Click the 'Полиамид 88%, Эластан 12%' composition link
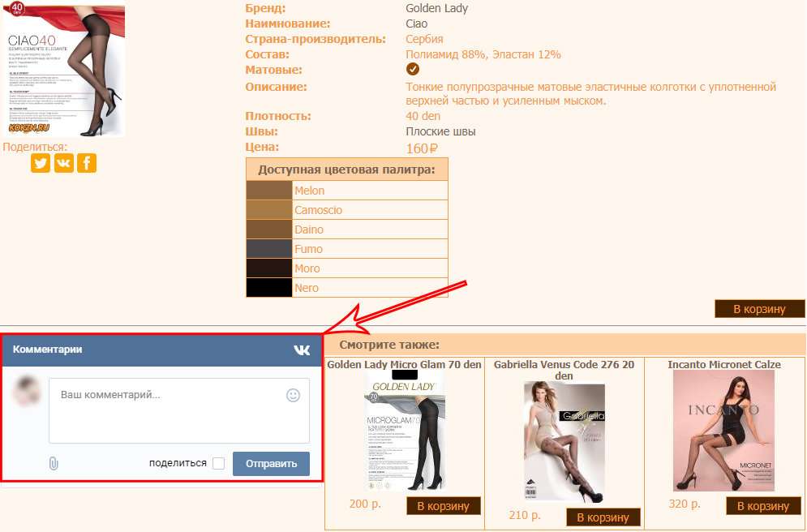The height and width of the screenshot is (532, 807). coord(483,54)
